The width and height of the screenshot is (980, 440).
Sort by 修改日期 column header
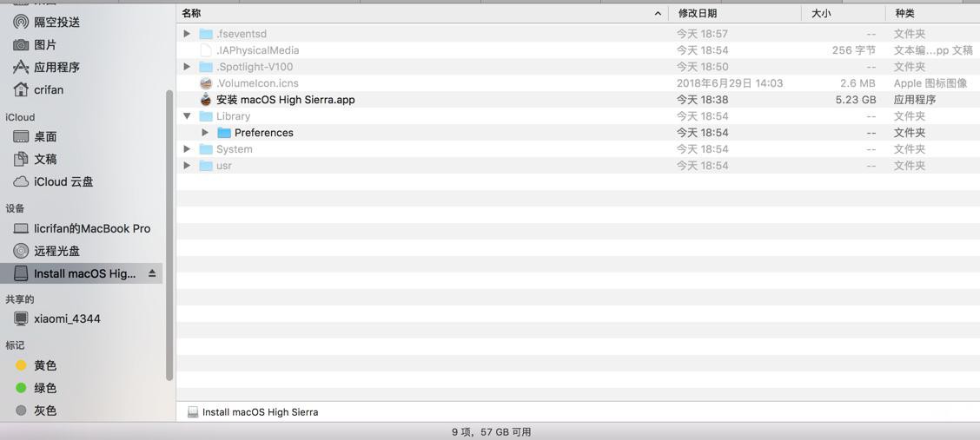click(x=734, y=13)
